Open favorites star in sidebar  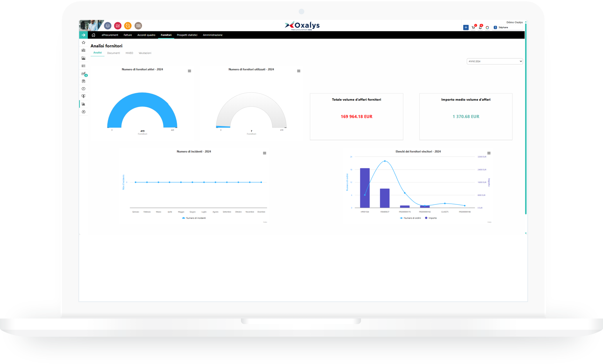point(83,43)
